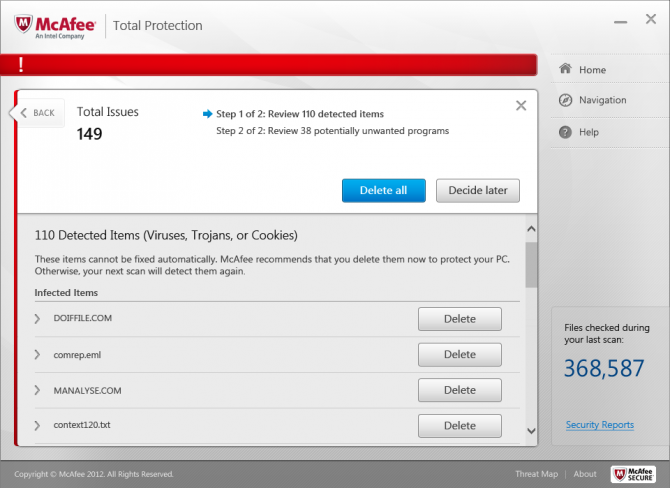670x488 pixels.
Task: Expand comrep.eml details chevron
Action: coord(37,354)
